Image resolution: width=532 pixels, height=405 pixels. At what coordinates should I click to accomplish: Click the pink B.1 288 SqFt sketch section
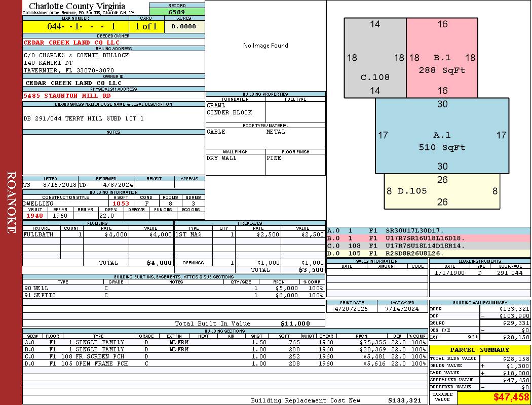(442, 58)
